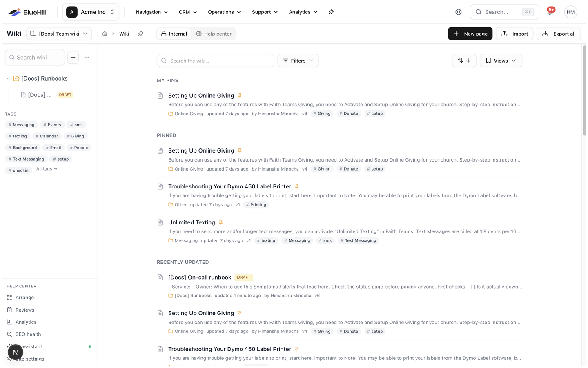Click the pin icon in top navigation
Image resolution: width=588 pixels, height=368 pixels.
(331, 12)
